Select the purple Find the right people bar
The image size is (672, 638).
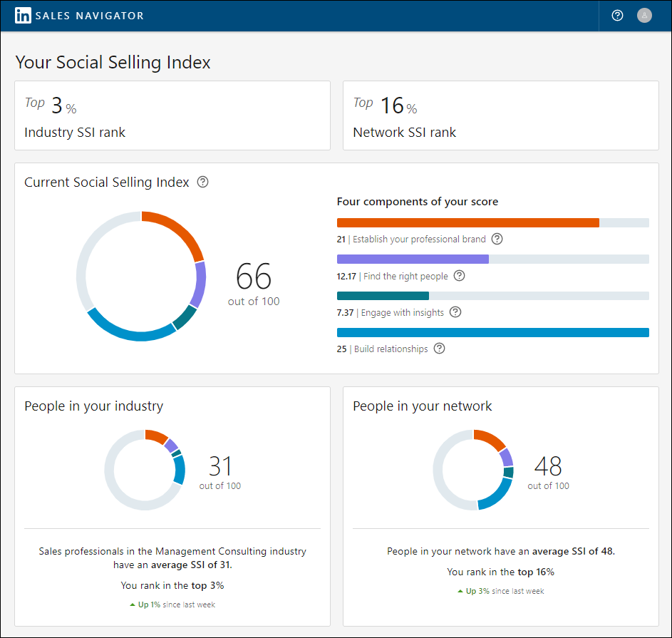pos(413,259)
